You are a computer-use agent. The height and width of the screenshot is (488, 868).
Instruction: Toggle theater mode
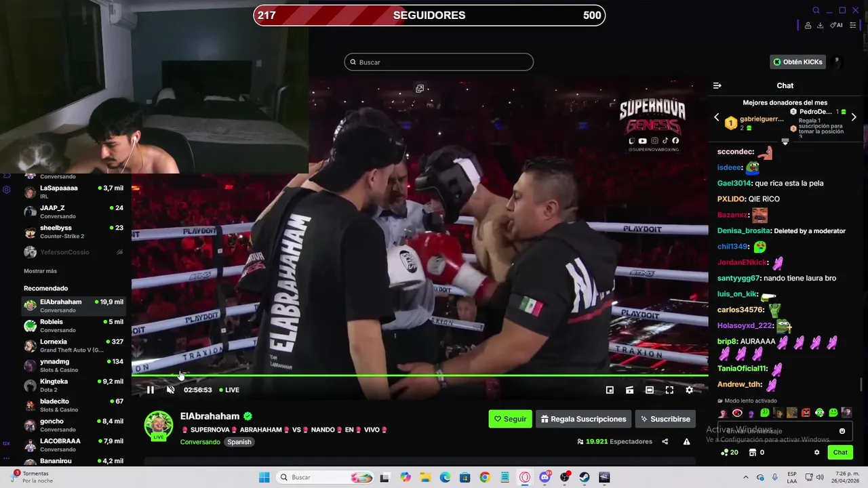(x=650, y=390)
